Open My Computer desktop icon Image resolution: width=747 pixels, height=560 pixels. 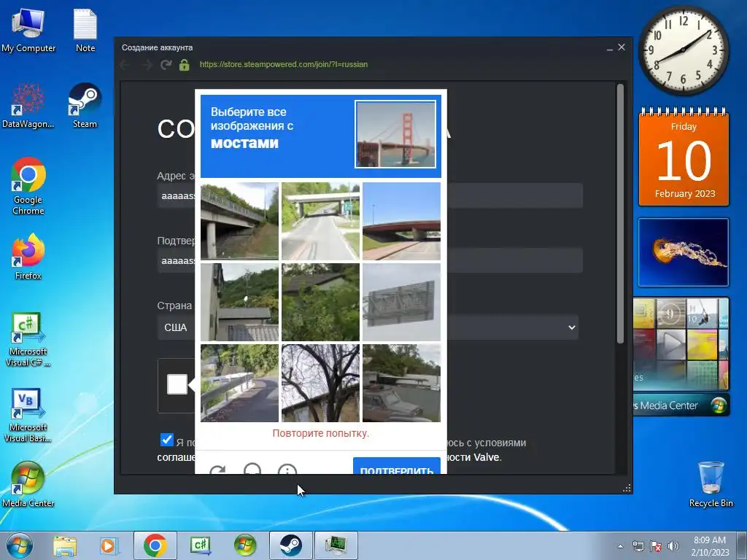28,31
